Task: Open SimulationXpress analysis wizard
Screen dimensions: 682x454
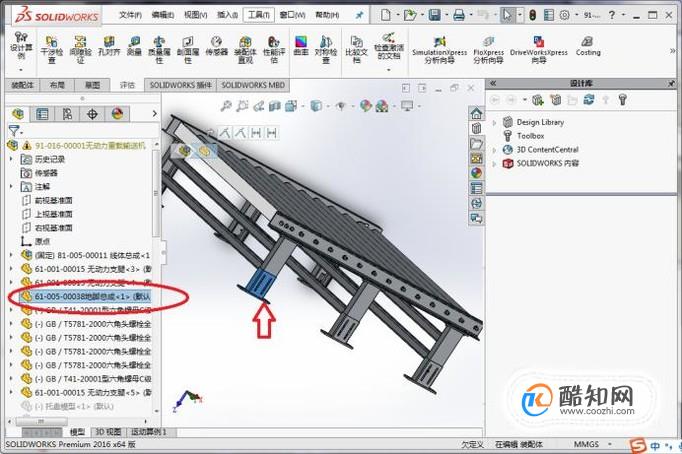Action: tap(439, 50)
